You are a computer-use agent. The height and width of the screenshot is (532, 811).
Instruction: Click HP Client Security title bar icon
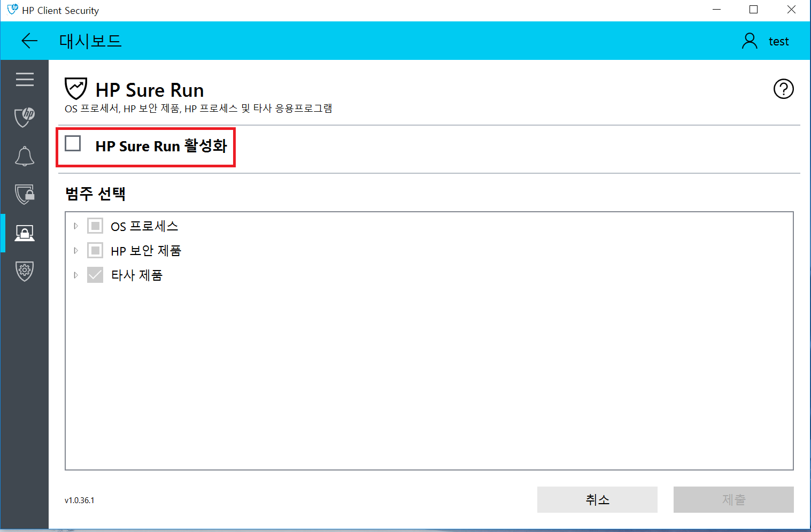[x=12, y=10]
